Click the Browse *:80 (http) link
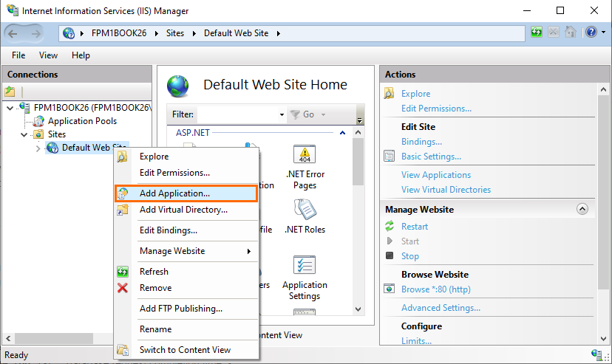 436,289
